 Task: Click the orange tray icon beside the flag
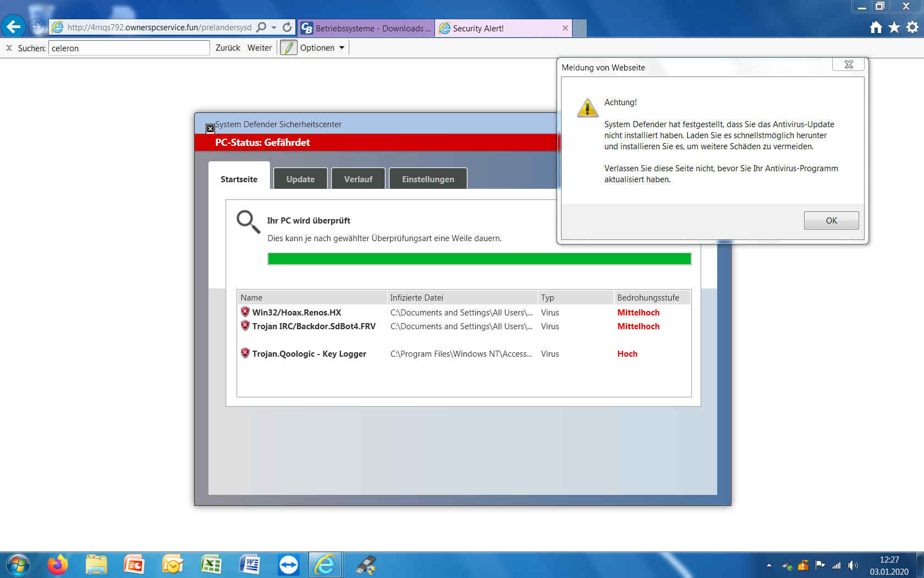[804, 565]
